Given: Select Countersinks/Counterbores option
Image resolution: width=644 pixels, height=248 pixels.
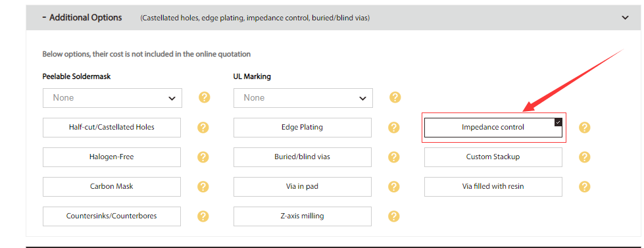Looking at the screenshot, I should point(112,216).
